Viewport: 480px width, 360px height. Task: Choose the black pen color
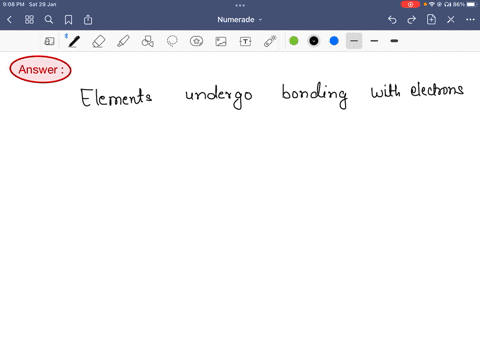(x=314, y=41)
